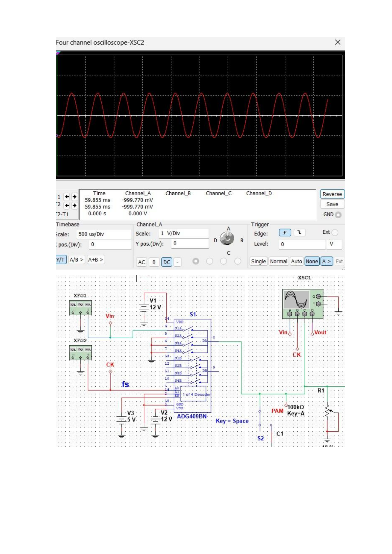Click the Ext trigger source button
Image resolution: width=392 pixels, height=554 pixels.
point(339,261)
